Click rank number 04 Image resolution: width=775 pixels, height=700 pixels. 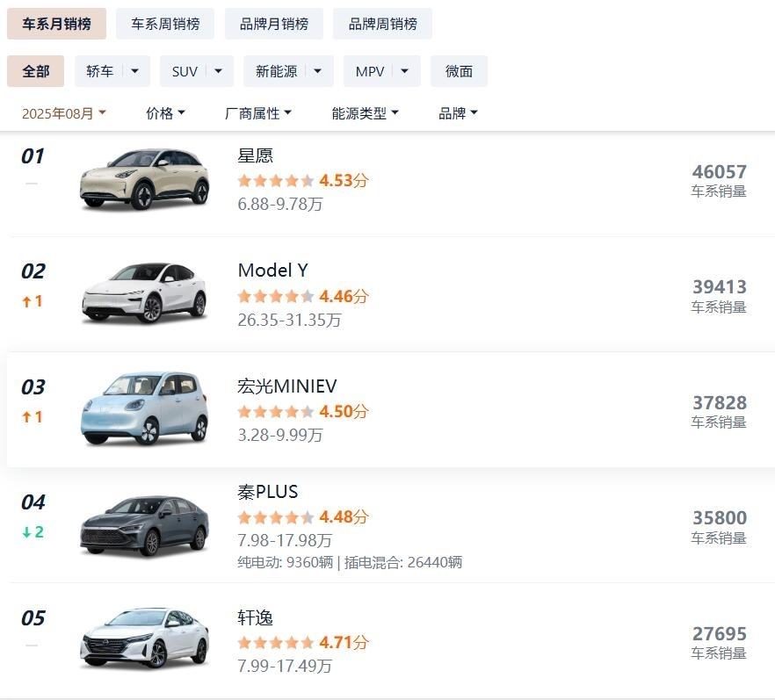tap(33, 502)
